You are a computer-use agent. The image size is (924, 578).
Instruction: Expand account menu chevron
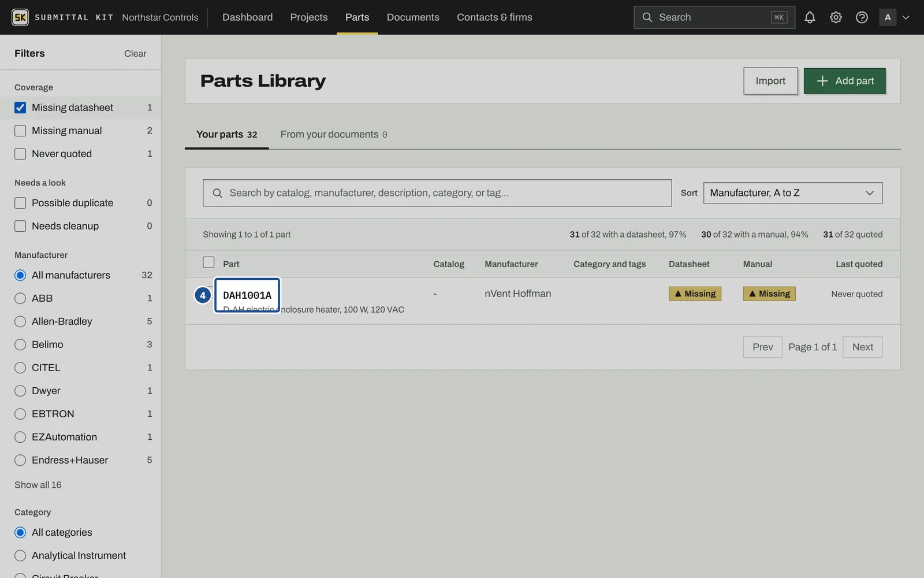click(906, 17)
